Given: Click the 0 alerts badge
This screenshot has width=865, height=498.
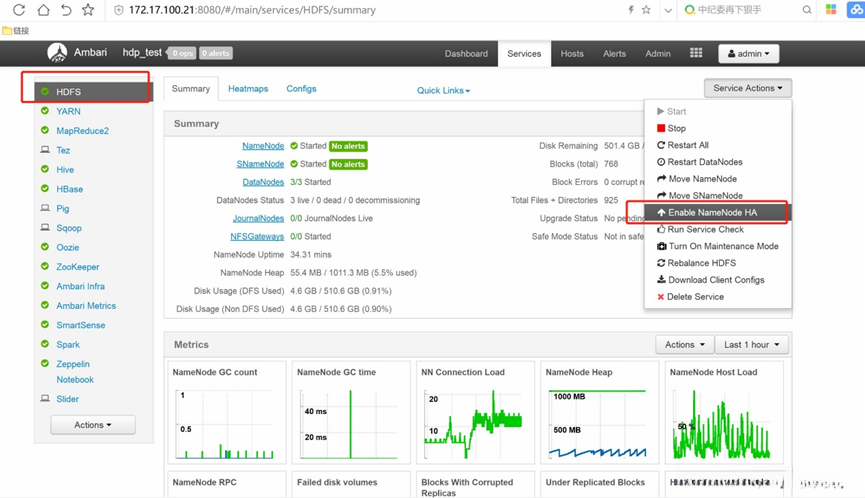Looking at the screenshot, I should pos(216,53).
